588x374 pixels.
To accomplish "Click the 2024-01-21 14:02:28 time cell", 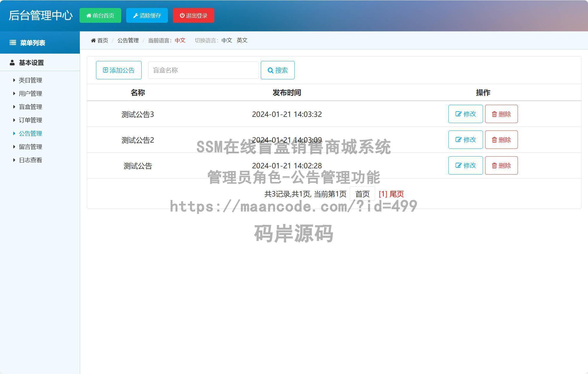I will pos(287,166).
